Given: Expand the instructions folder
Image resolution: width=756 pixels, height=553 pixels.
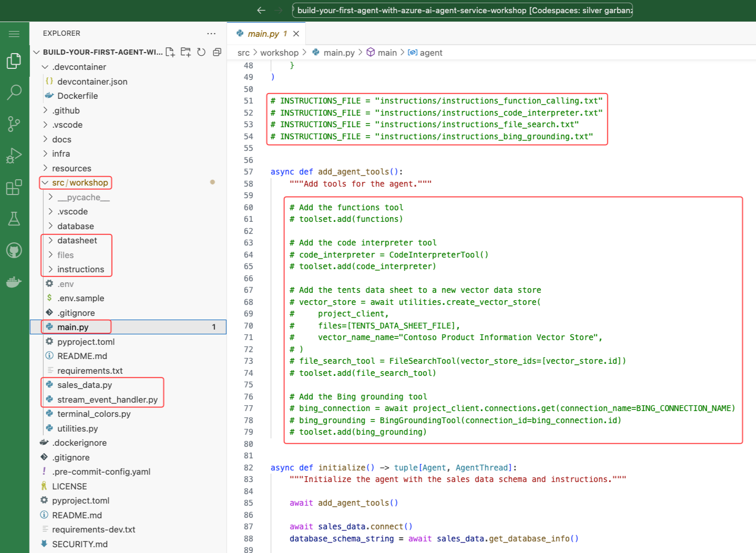Looking at the screenshot, I should 80,269.
